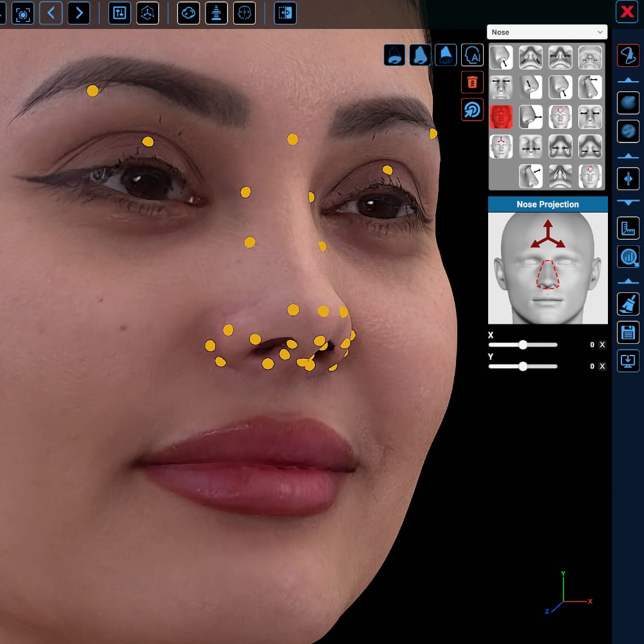Toggle the symmetry mirror tool in right sidebar
This screenshot has width=644, height=644.
(x=628, y=178)
